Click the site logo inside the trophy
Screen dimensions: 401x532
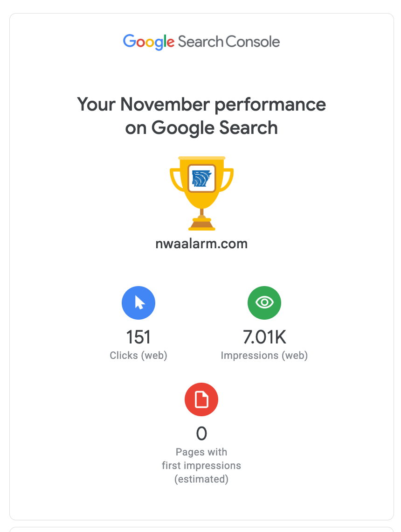coord(201,178)
